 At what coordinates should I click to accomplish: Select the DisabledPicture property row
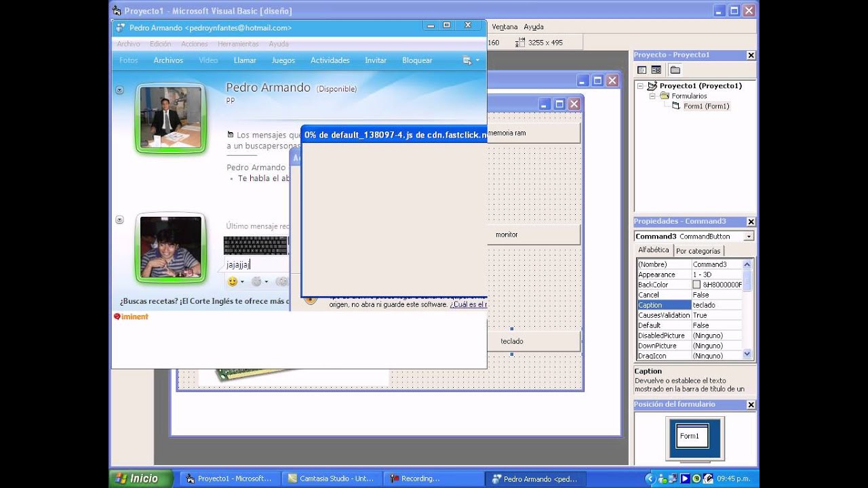click(690, 335)
